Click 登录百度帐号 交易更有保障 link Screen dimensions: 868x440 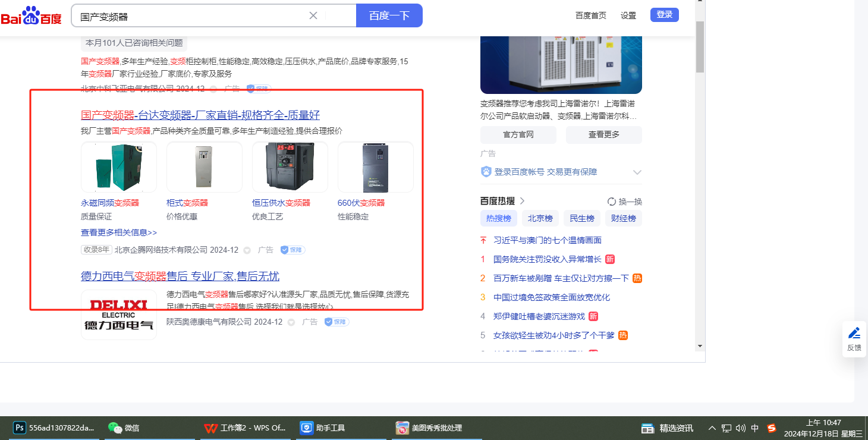[546, 172]
